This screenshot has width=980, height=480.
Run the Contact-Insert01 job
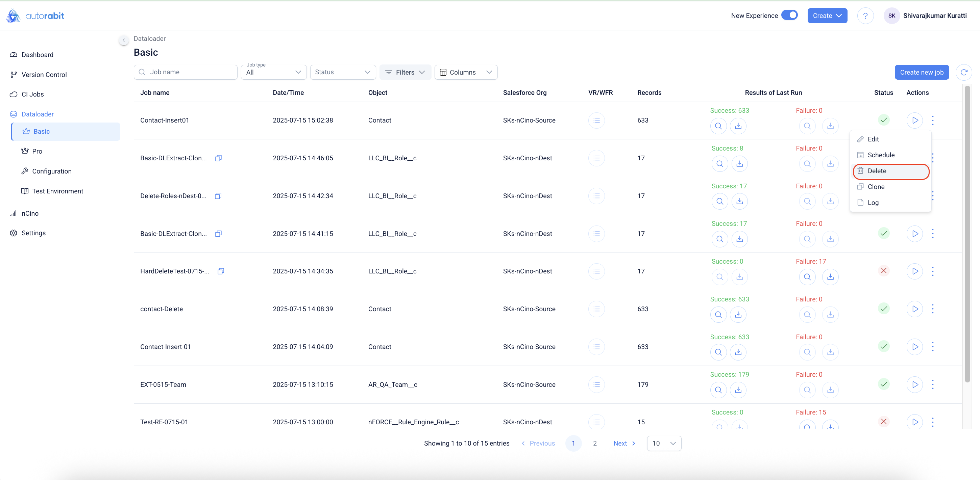914,121
